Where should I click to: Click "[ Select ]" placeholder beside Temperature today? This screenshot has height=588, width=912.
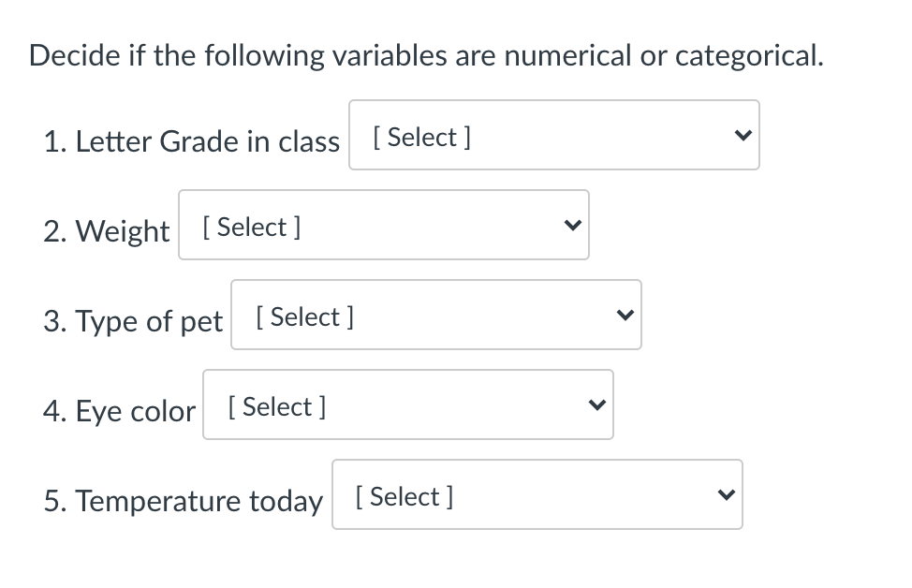(405, 496)
